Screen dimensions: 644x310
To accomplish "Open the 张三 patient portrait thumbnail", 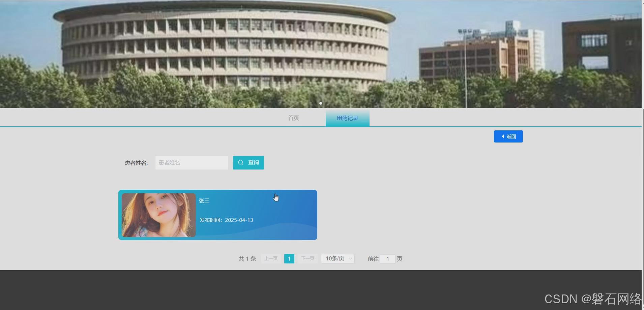I will (158, 215).
